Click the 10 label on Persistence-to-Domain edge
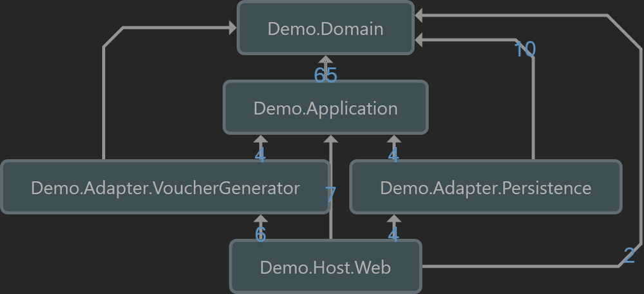Image resolution: width=644 pixels, height=294 pixels. (x=525, y=49)
